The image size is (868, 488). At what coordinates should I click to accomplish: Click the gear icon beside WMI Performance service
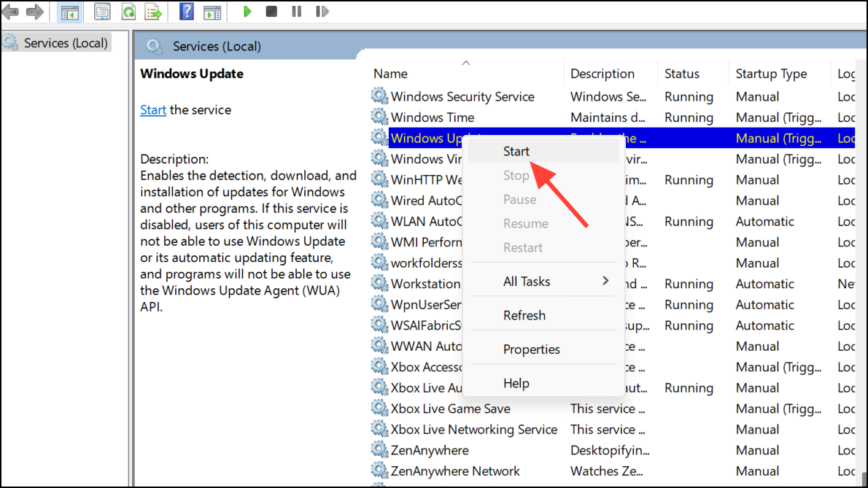(x=379, y=241)
